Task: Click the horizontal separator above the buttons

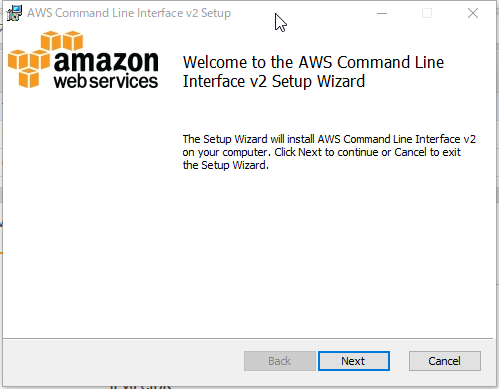Action: 248,339
